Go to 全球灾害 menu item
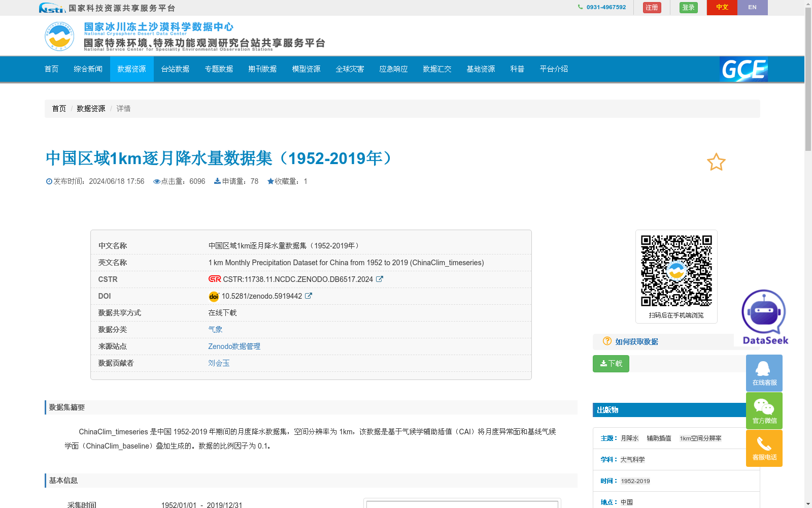The width and height of the screenshot is (812, 508). 350,69
